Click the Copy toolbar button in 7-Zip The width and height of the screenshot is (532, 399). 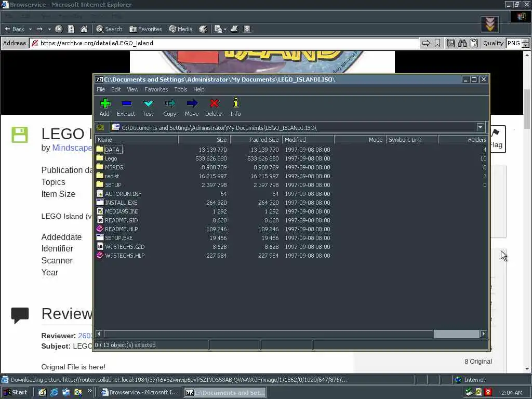click(x=170, y=107)
